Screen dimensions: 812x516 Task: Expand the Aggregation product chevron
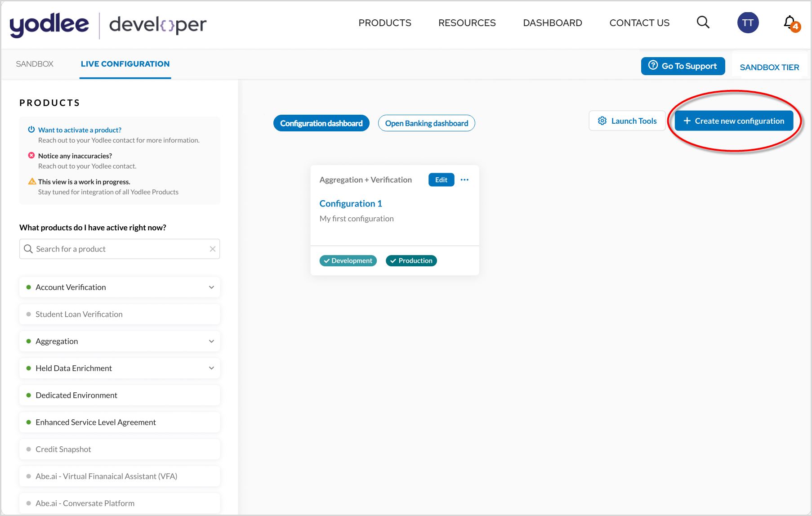point(211,341)
